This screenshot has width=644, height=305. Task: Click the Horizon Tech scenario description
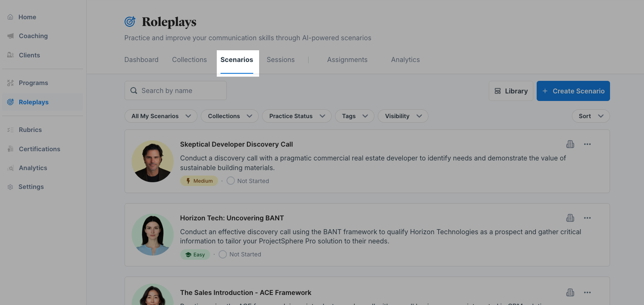(x=381, y=236)
